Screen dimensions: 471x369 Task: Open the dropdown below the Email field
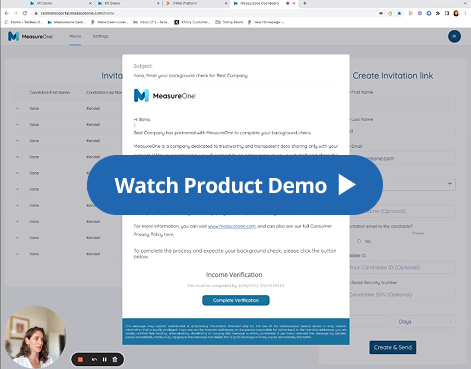(419, 184)
